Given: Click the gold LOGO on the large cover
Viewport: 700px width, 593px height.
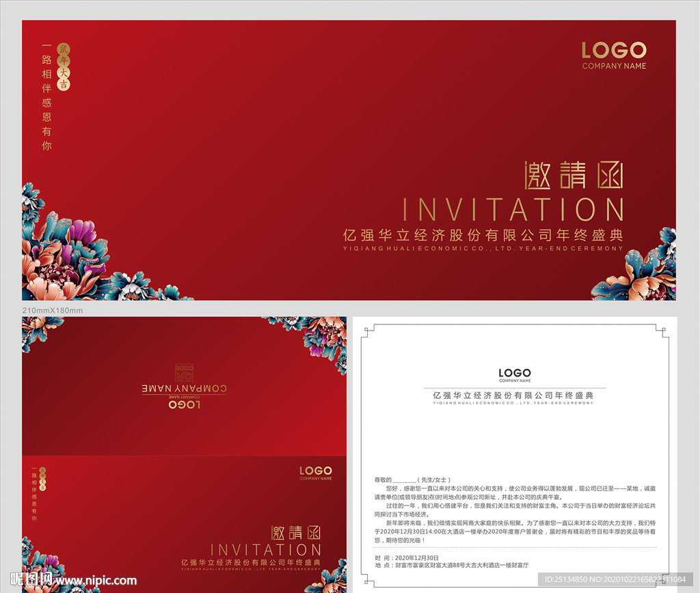Looking at the screenshot, I should [x=614, y=50].
